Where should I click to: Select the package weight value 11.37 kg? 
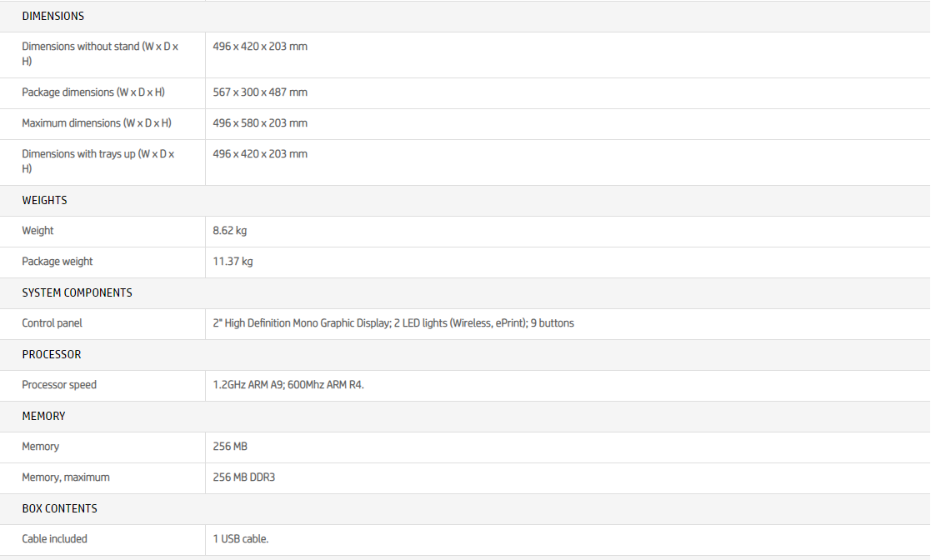click(x=233, y=262)
